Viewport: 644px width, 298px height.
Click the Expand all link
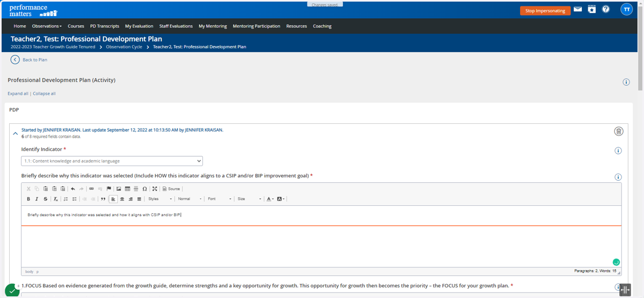tap(18, 93)
